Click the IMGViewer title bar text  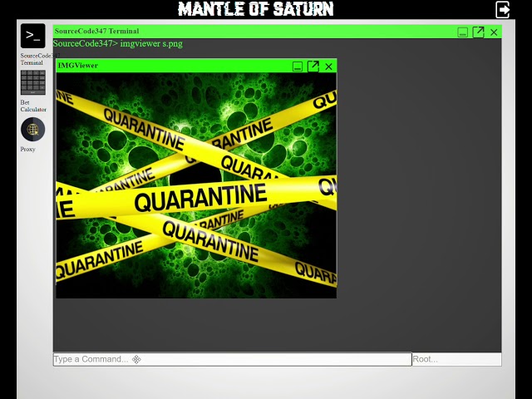(x=78, y=66)
